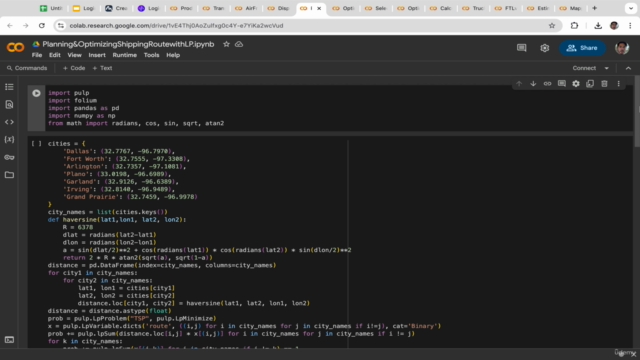Switch to the 'Truc' browser tab
The image size is (640, 360).
(473, 8)
